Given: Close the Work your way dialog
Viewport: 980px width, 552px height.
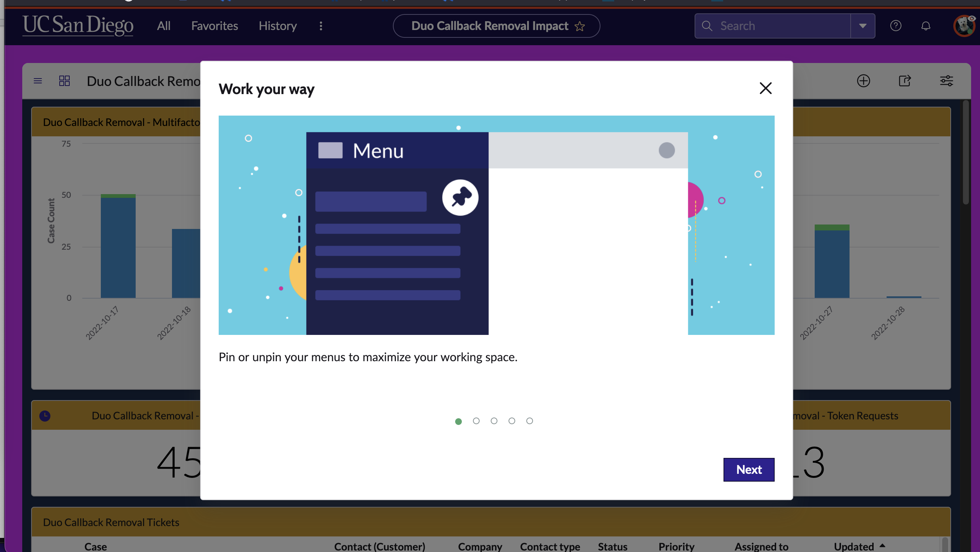Looking at the screenshot, I should pyautogui.click(x=765, y=88).
